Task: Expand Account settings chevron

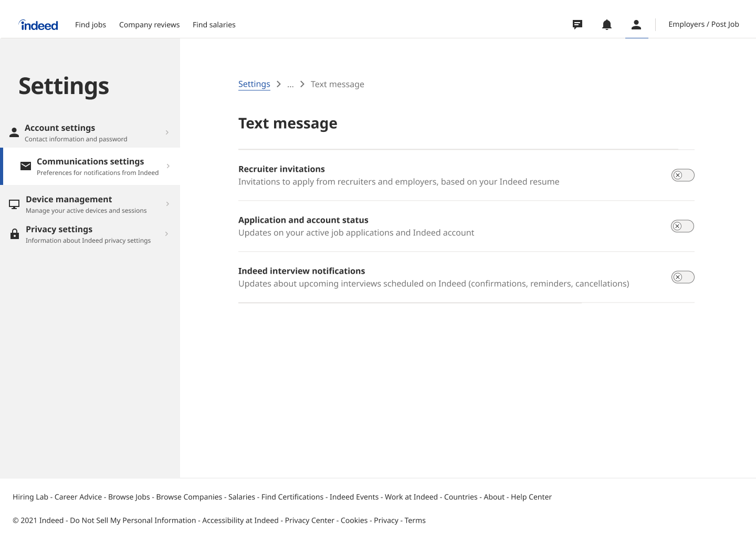Action: click(x=167, y=132)
